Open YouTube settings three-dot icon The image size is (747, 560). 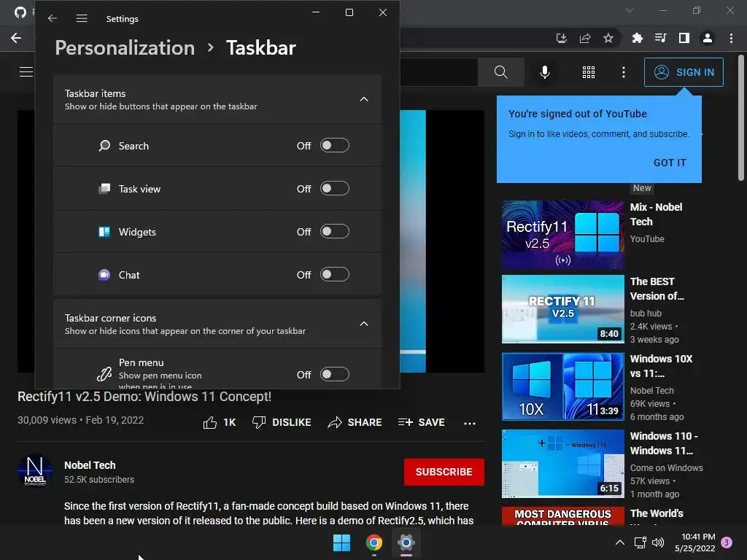click(x=624, y=72)
